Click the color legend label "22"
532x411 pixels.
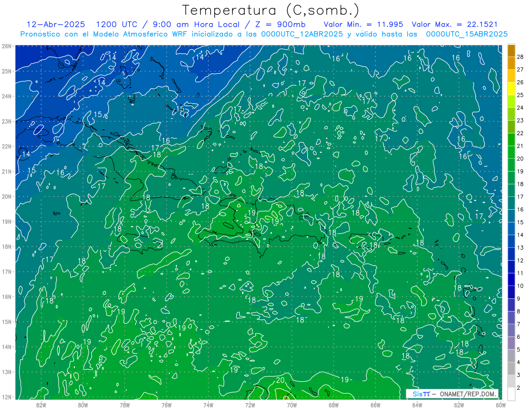(520, 133)
